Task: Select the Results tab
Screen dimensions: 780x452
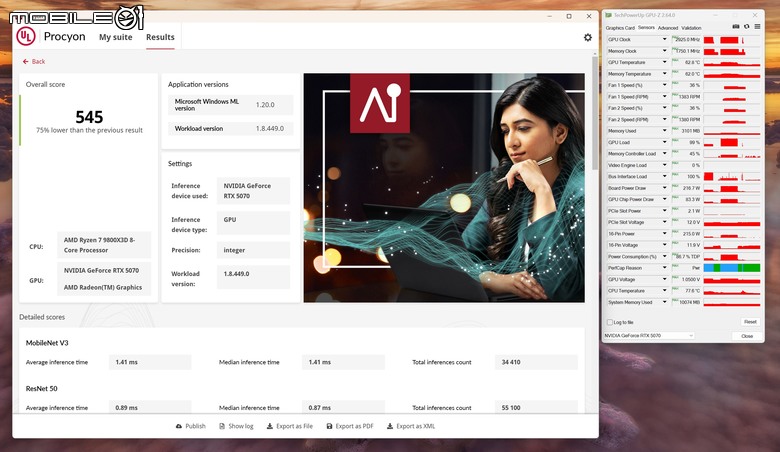Action: [x=160, y=37]
